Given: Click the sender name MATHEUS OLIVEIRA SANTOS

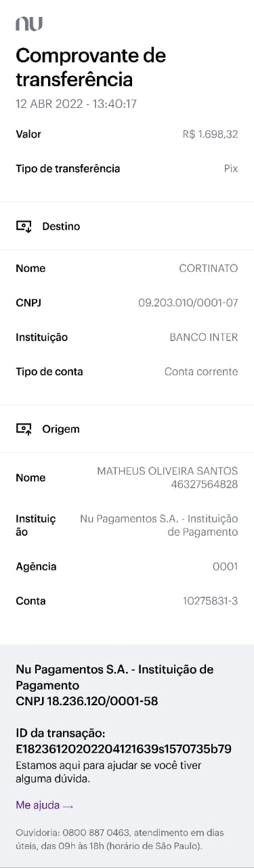Looking at the screenshot, I should pyautogui.click(x=168, y=471).
